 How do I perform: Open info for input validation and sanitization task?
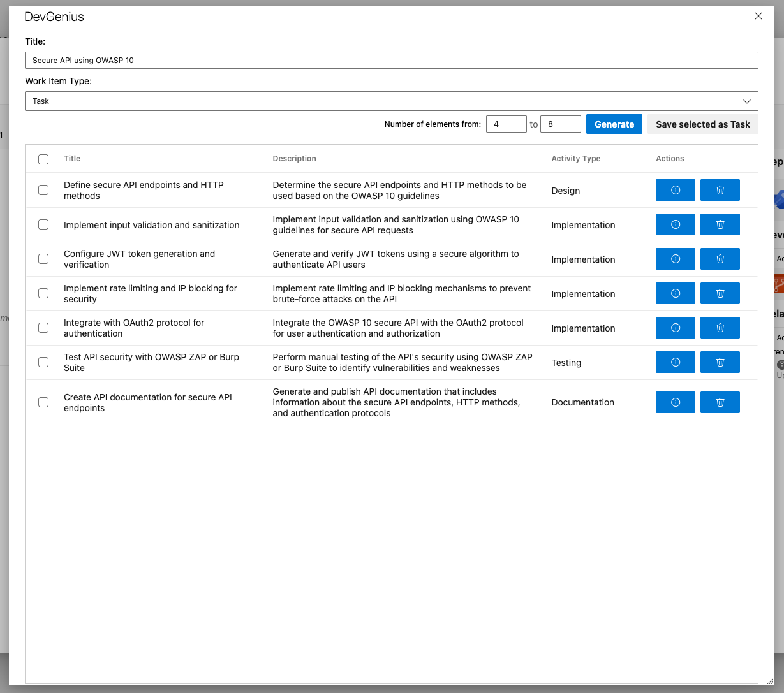tap(675, 224)
